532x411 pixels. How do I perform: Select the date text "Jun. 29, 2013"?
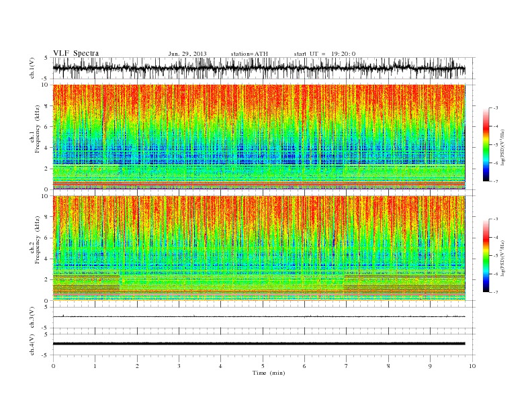(187, 54)
